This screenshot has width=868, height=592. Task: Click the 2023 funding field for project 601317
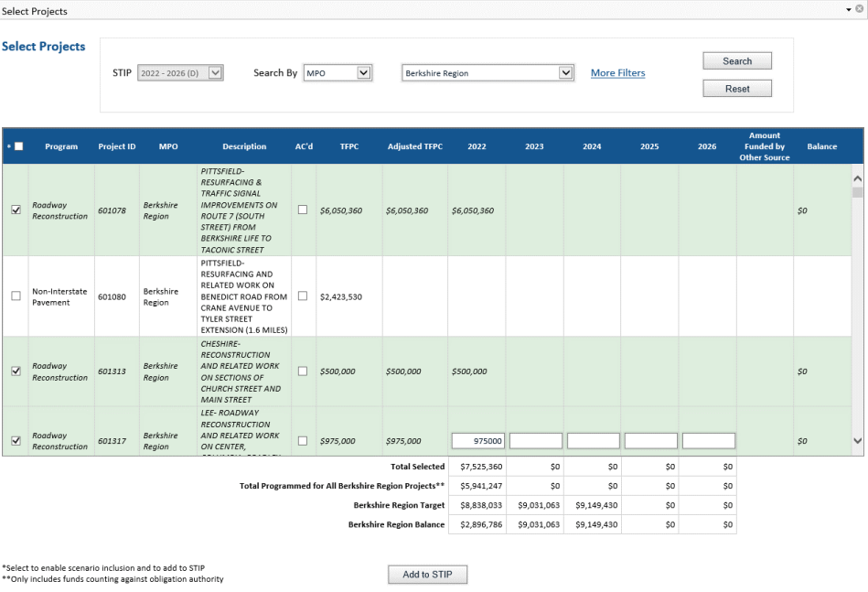(x=536, y=440)
